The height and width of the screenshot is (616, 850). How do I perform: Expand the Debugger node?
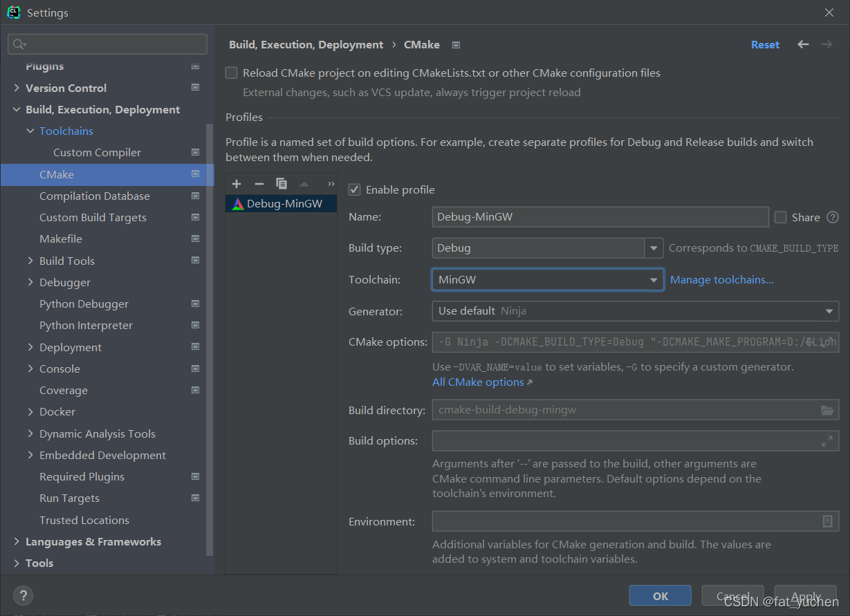click(30, 282)
